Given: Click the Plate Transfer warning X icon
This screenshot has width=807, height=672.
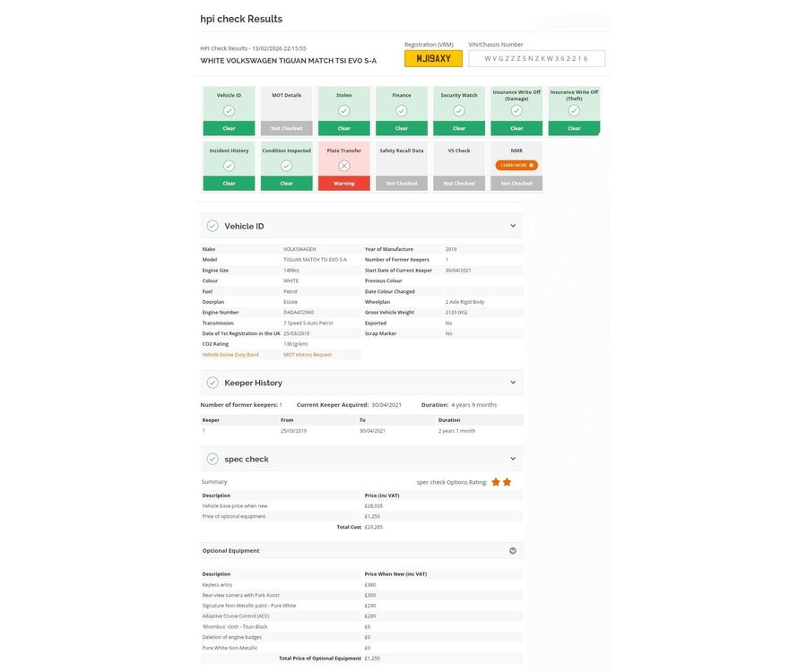Looking at the screenshot, I should (343, 166).
